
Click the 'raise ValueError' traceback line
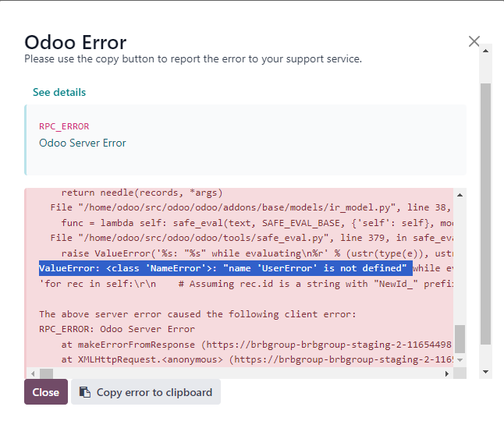tap(257, 253)
